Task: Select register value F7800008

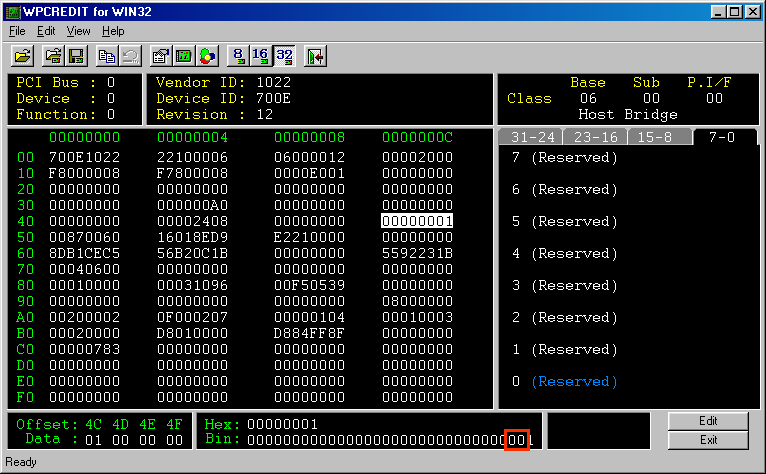Action: tap(192, 173)
